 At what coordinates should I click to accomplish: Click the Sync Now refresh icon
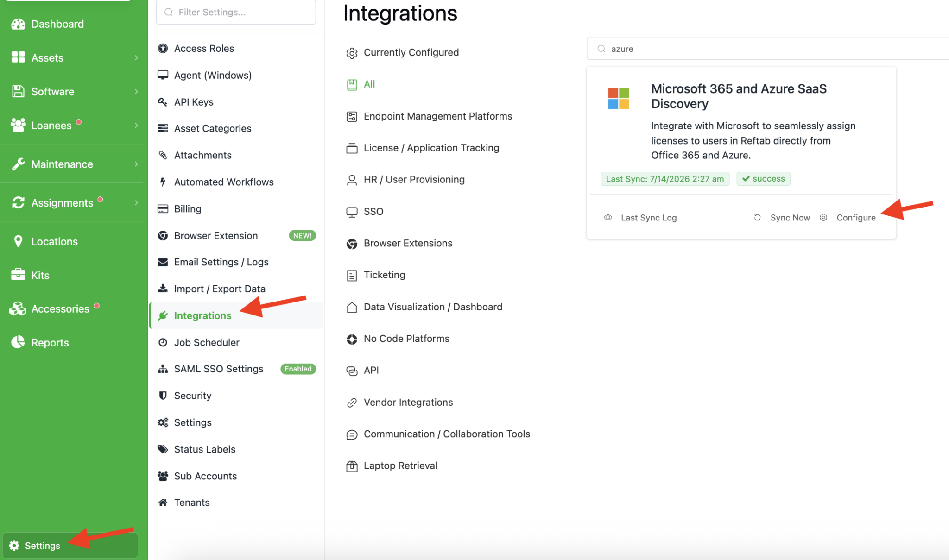tap(757, 218)
